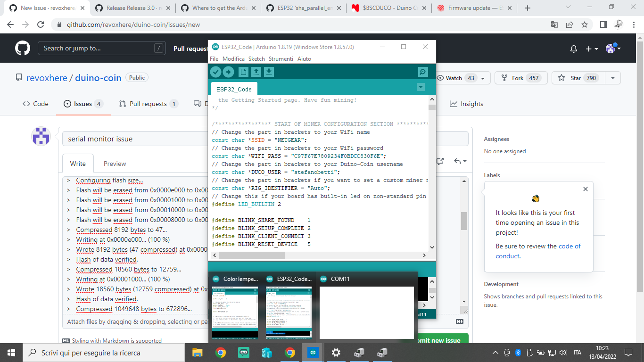
Task: Select the Write tab in issue editor
Action: click(78, 164)
